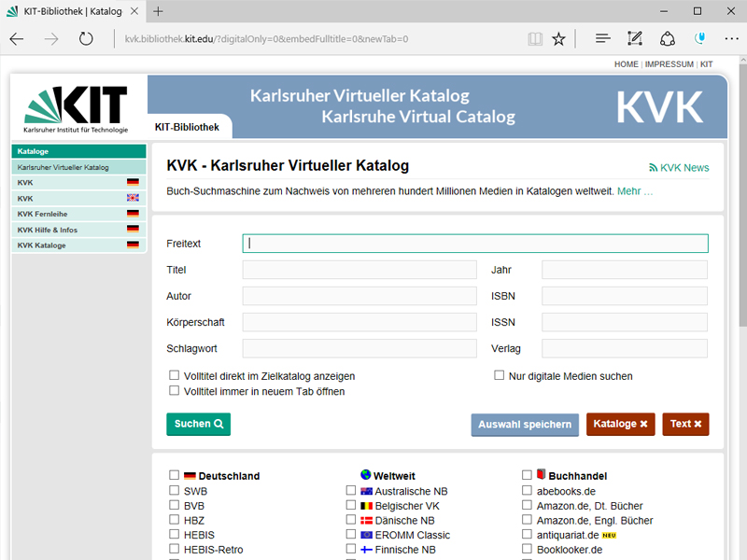
Task: Tick the Australische NB checkbox
Action: click(x=351, y=490)
